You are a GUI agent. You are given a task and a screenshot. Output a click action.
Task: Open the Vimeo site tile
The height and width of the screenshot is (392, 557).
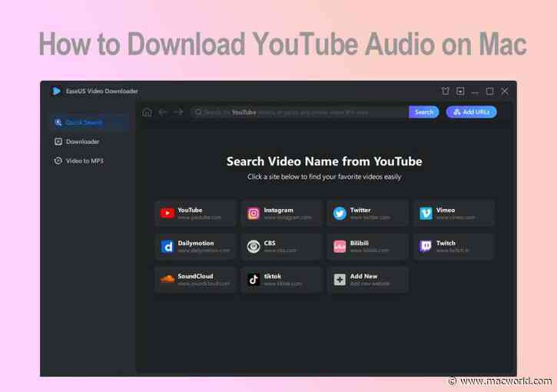454,213
